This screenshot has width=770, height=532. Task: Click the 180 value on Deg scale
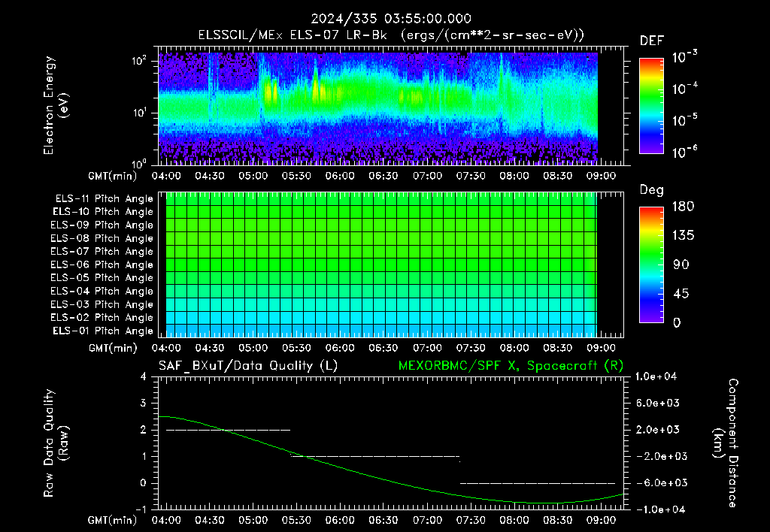click(x=683, y=207)
